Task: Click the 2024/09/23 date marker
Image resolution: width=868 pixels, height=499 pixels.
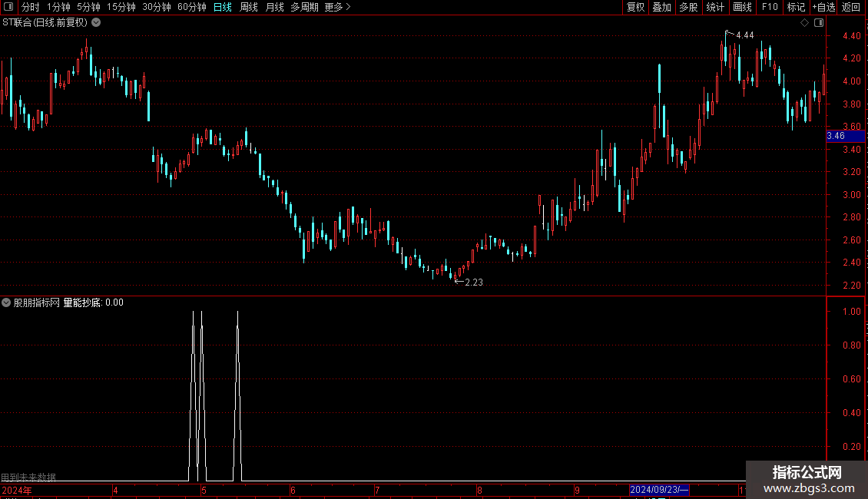Action: 659,490
